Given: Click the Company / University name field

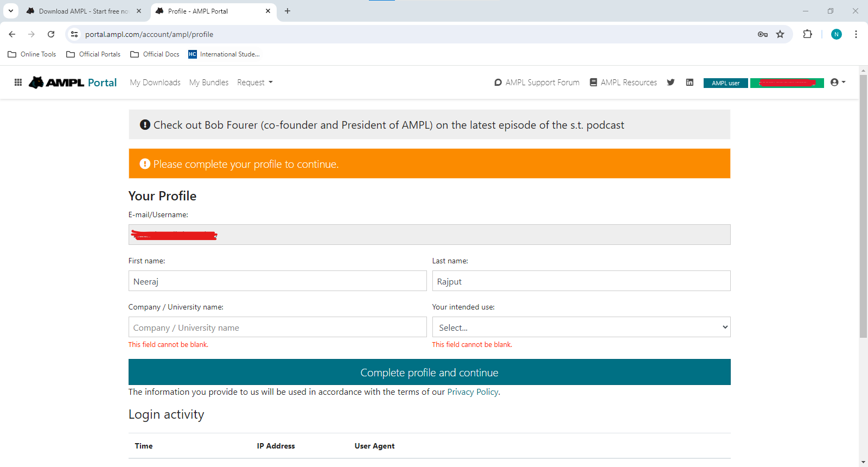Looking at the screenshot, I should (277, 327).
